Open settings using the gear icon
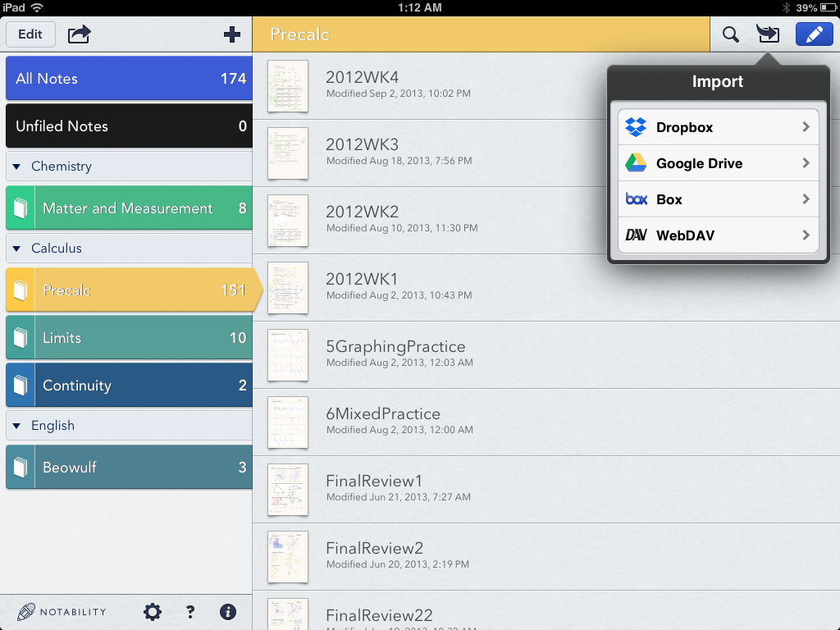The height and width of the screenshot is (630, 840). pos(153,612)
